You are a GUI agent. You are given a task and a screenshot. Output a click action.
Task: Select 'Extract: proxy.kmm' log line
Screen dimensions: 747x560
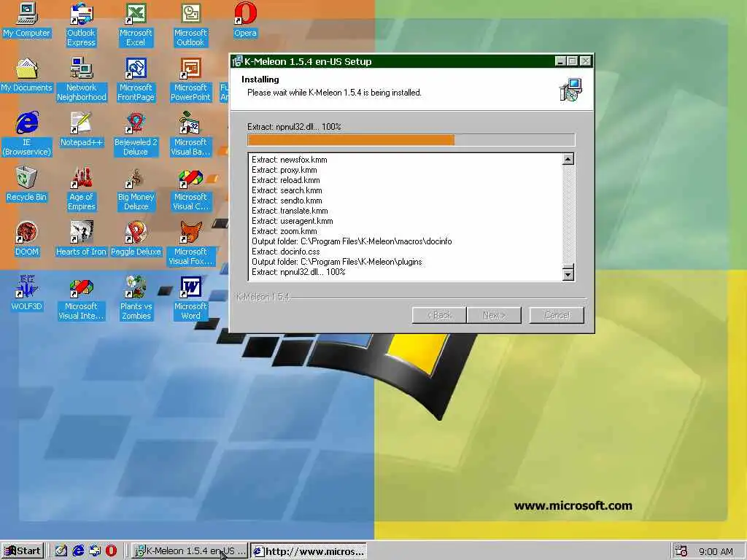(x=284, y=170)
